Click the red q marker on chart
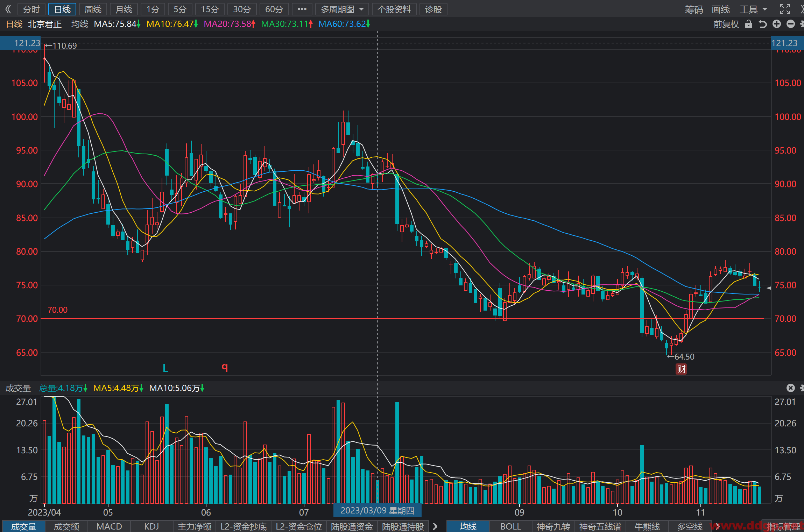Viewport: 804px width, 532px height. click(x=225, y=367)
